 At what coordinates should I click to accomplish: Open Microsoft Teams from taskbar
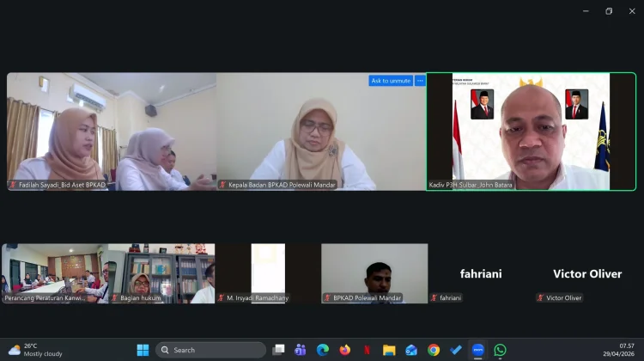click(x=301, y=350)
